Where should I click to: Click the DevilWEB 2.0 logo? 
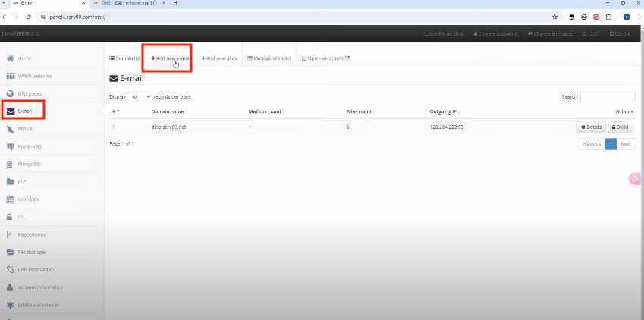(20, 33)
